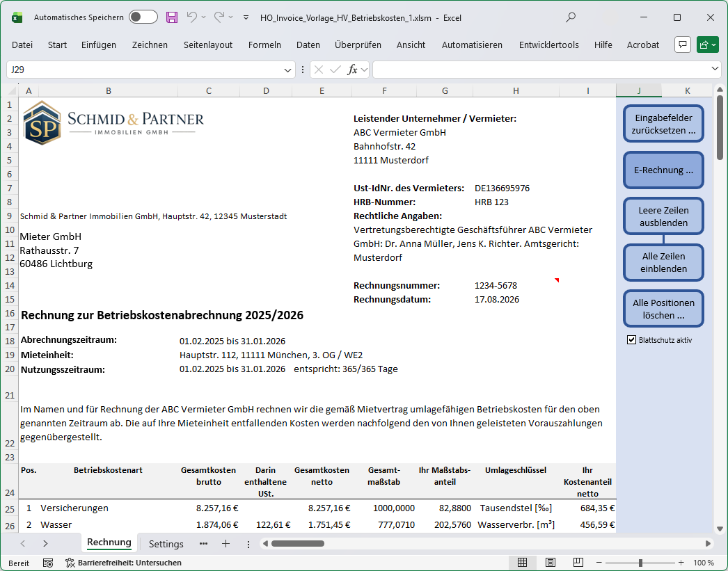Screen dimensions: 728x571
Task: Click the macro recording status bar icon
Action: pyautogui.click(x=48, y=563)
